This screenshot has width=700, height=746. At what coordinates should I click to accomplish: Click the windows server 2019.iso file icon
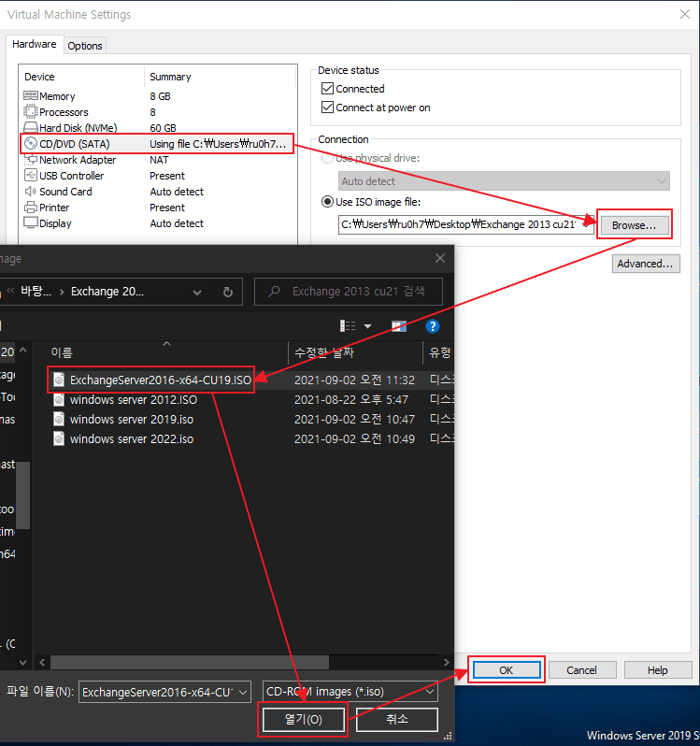[x=59, y=419]
